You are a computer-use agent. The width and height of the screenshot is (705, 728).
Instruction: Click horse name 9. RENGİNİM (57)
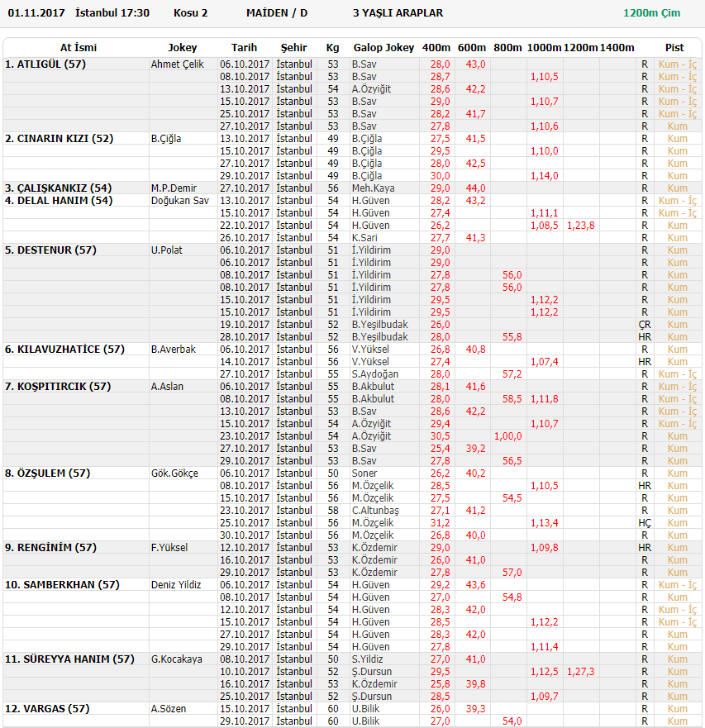(50, 547)
